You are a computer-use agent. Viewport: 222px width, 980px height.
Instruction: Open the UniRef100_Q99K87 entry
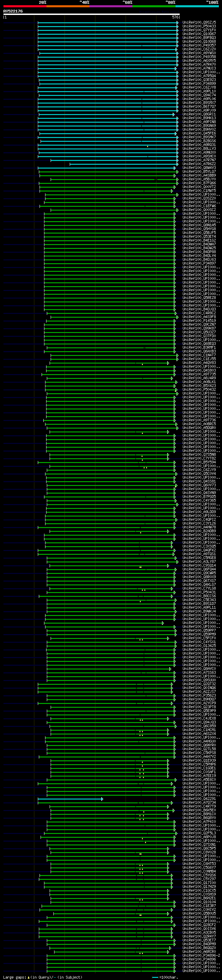[199, 328]
